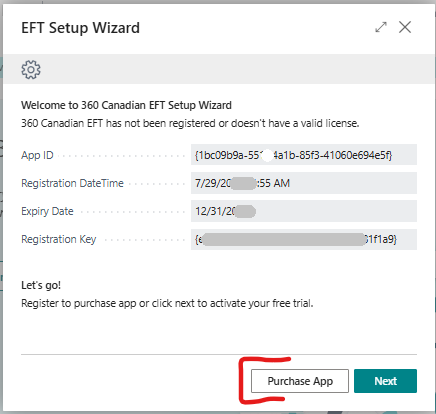Click the Welcome to 360 Canadian EFT heading
Viewport: 436px width, 414px height.
(126, 105)
